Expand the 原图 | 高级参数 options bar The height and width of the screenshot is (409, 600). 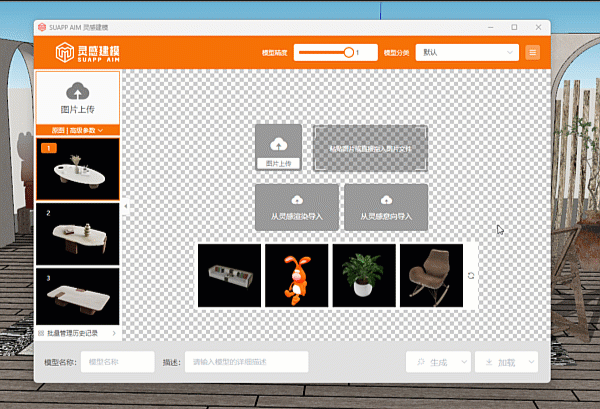pyautogui.click(x=78, y=131)
